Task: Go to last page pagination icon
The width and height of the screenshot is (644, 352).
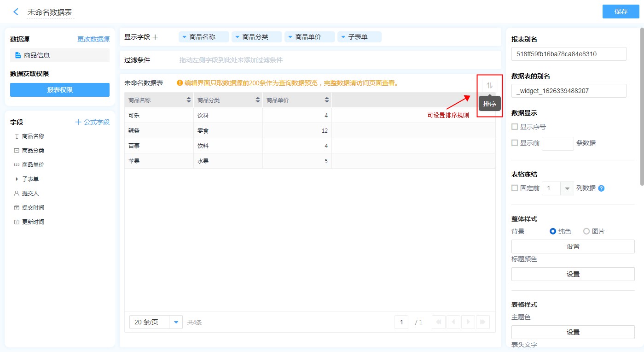Action: point(482,322)
